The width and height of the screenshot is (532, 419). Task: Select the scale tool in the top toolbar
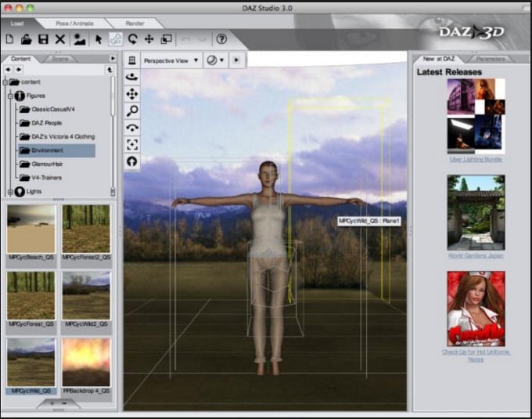pos(166,39)
